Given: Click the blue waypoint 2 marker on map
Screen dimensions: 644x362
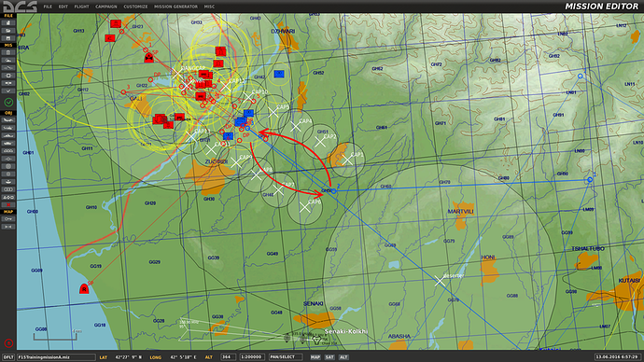Looking at the screenshot, I should [334, 191].
